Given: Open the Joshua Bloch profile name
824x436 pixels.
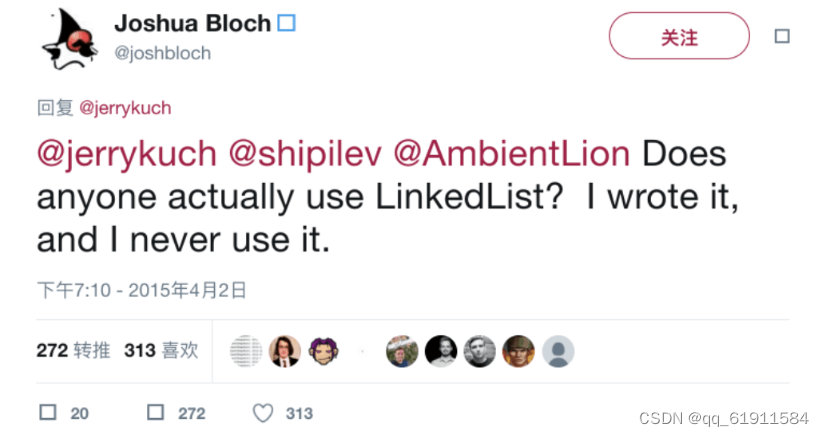Looking at the screenshot, I should click(x=192, y=24).
